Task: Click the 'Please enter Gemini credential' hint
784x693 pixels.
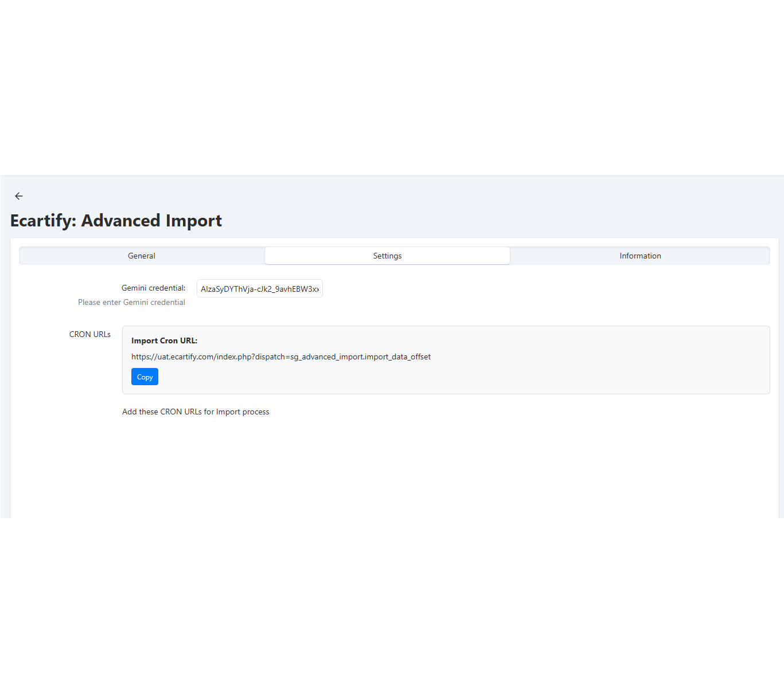Action: click(131, 302)
